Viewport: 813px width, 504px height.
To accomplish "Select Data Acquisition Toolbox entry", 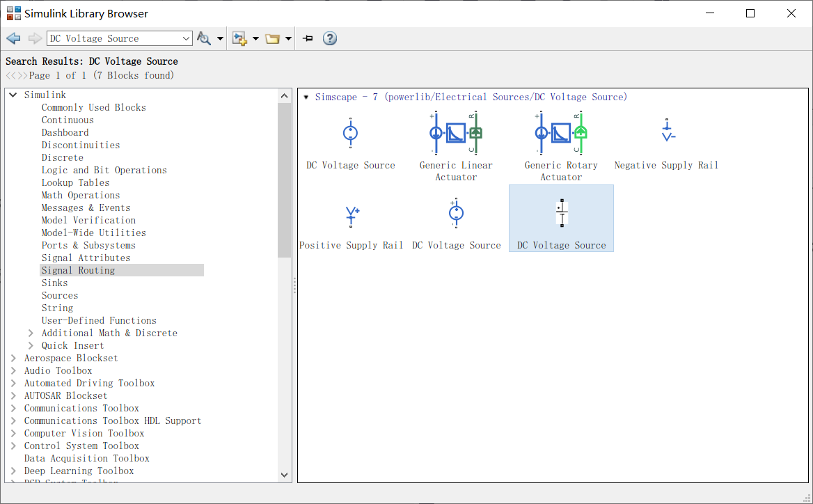I will 87,458.
